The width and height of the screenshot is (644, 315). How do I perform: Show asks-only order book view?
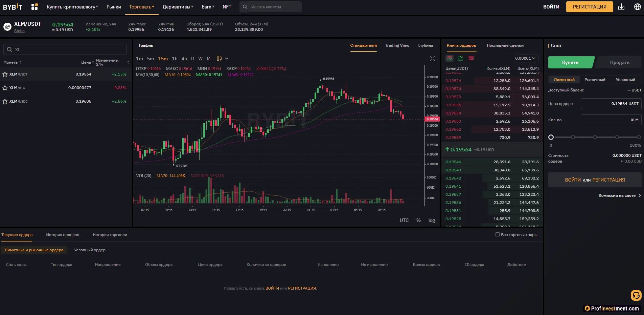(x=471, y=58)
